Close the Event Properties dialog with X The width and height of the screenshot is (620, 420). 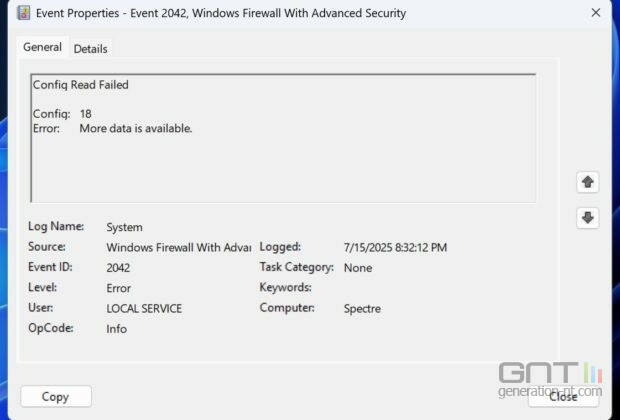[595, 13]
